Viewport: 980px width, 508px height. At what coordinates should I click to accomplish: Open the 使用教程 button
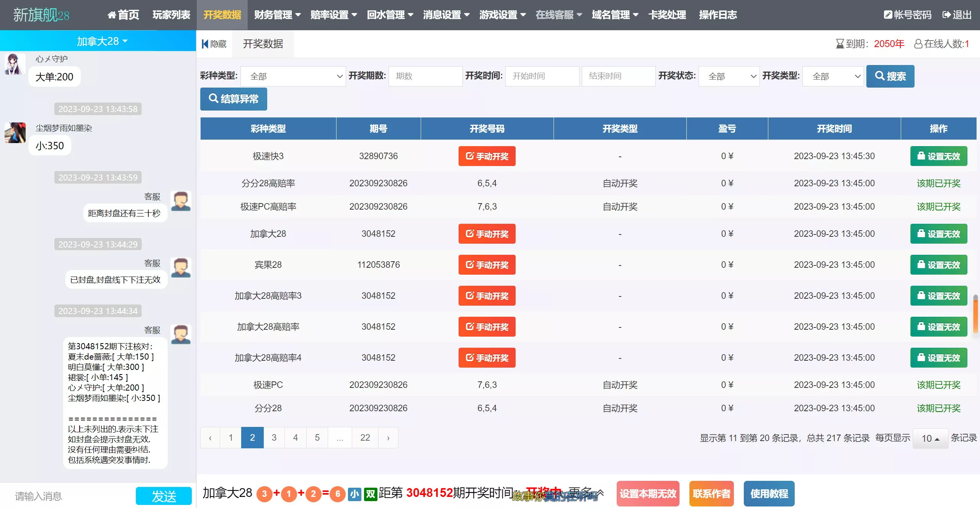pos(769,493)
